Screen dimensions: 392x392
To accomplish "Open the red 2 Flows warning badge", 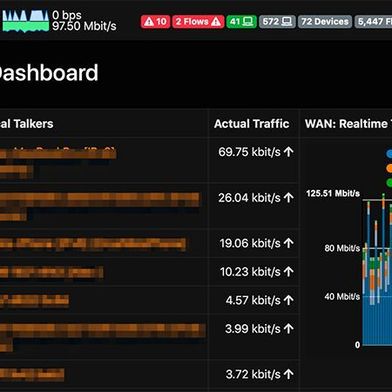I will click(198, 22).
